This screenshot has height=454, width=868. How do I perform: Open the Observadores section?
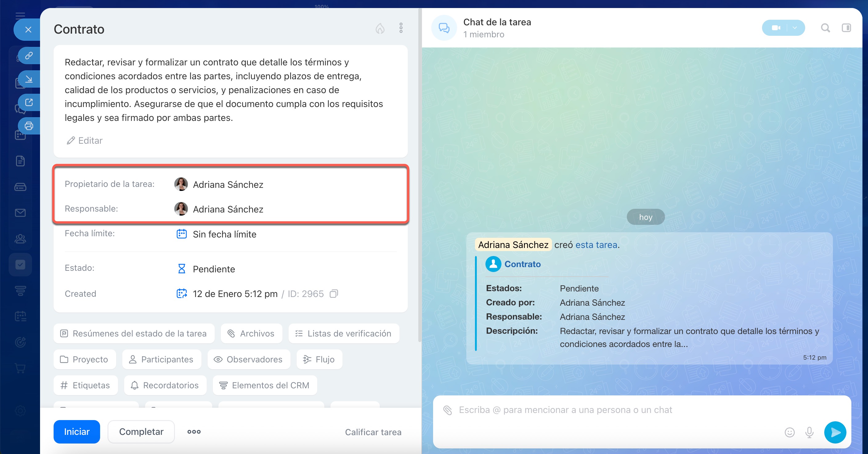click(248, 359)
